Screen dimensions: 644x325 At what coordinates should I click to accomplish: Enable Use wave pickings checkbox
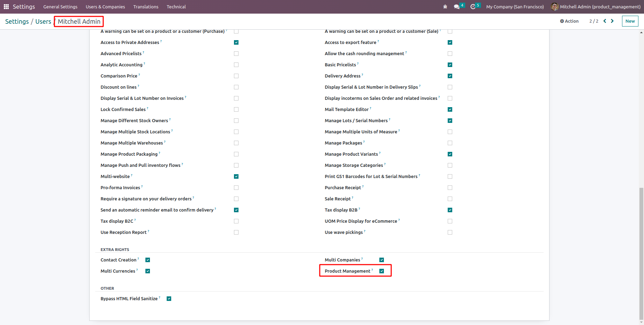coord(450,232)
